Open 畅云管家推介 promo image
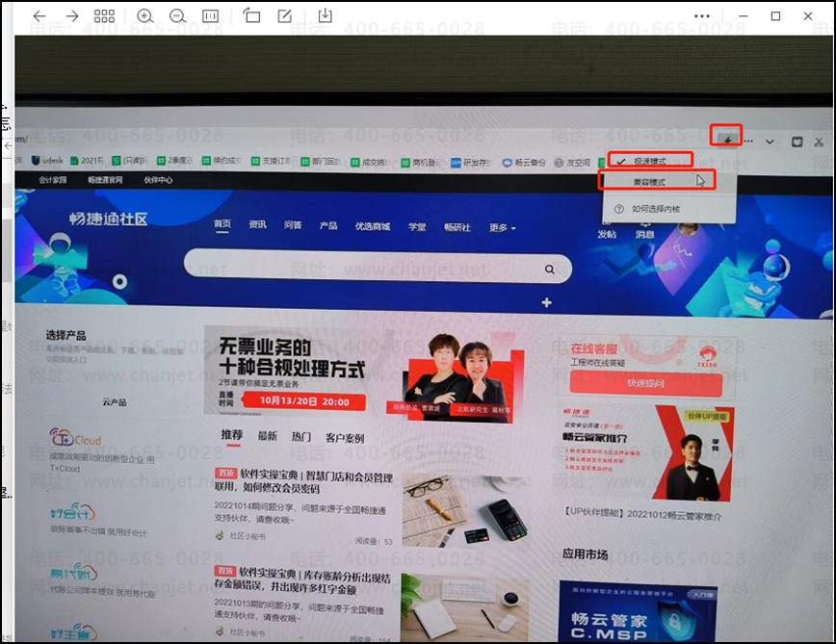Screen dimensions: 836x644 (646, 454)
